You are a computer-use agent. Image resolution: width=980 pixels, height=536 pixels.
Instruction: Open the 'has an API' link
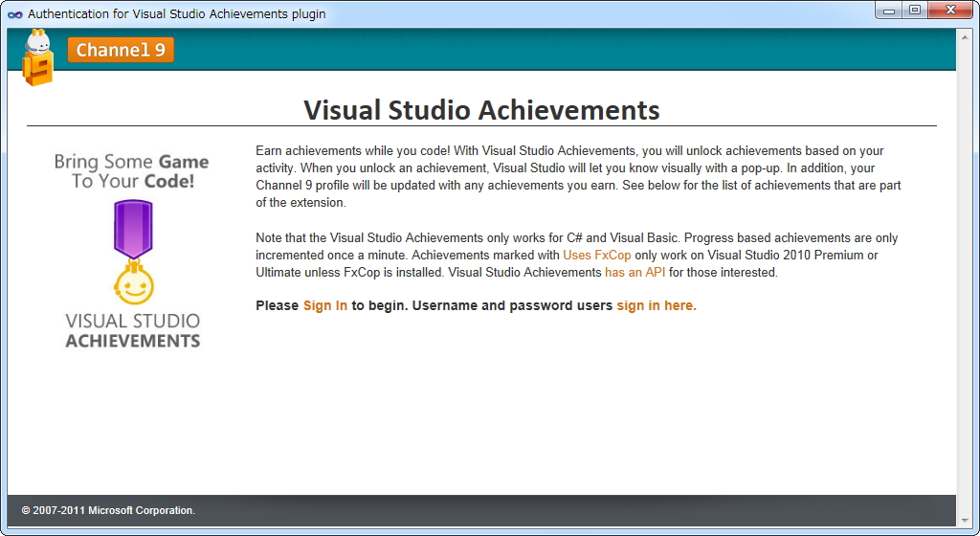635,273
